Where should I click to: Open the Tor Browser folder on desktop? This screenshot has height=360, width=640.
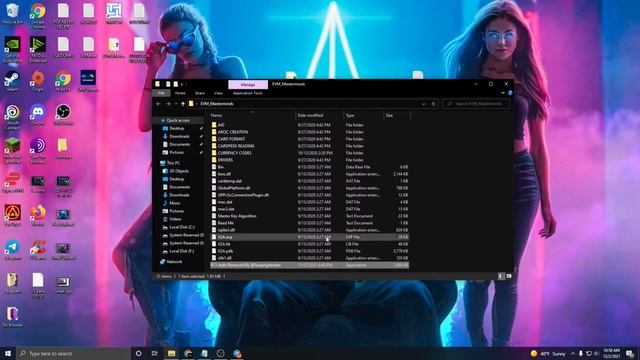coord(12,317)
